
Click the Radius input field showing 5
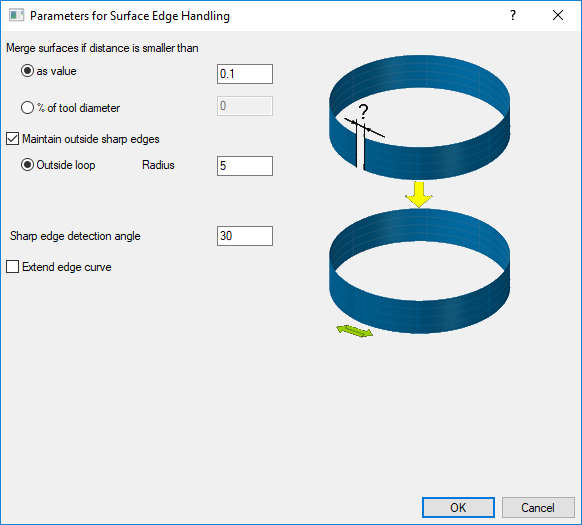(245, 166)
